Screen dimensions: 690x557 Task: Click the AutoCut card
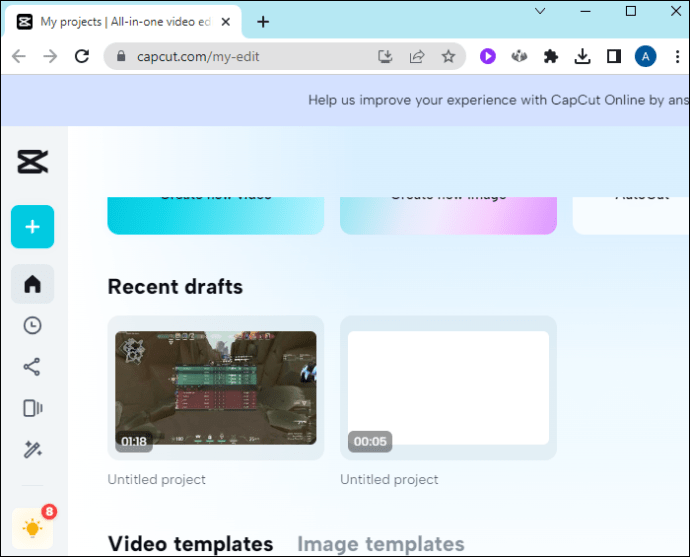pos(631,215)
